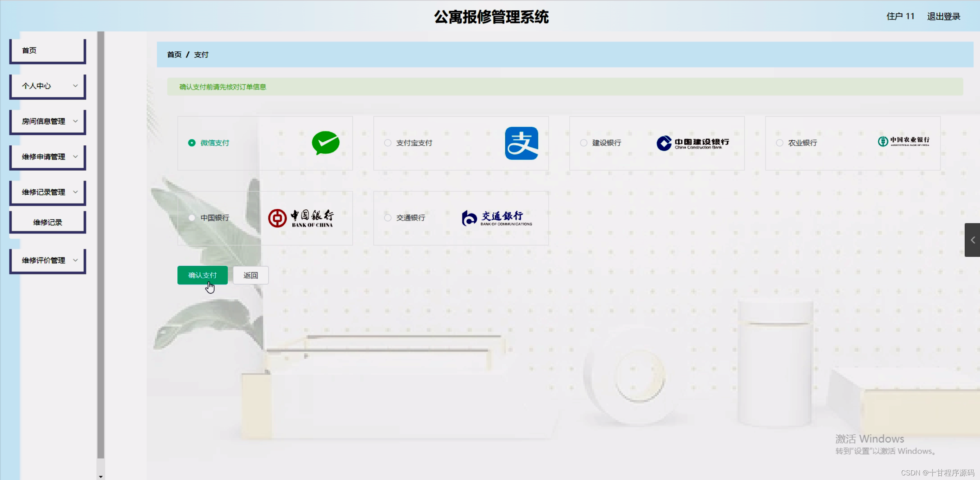Select the 支付宝支付 radio button
The image size is (980, 480).
pos(388,143)
